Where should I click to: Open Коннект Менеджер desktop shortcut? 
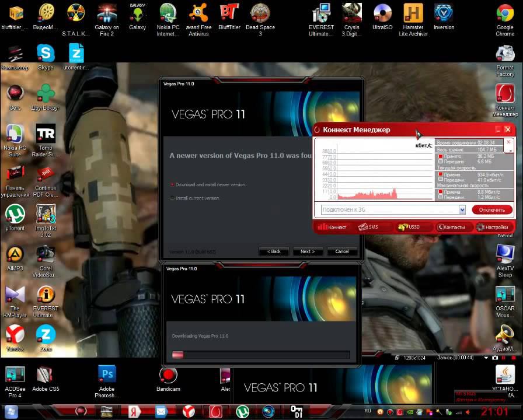505,100
